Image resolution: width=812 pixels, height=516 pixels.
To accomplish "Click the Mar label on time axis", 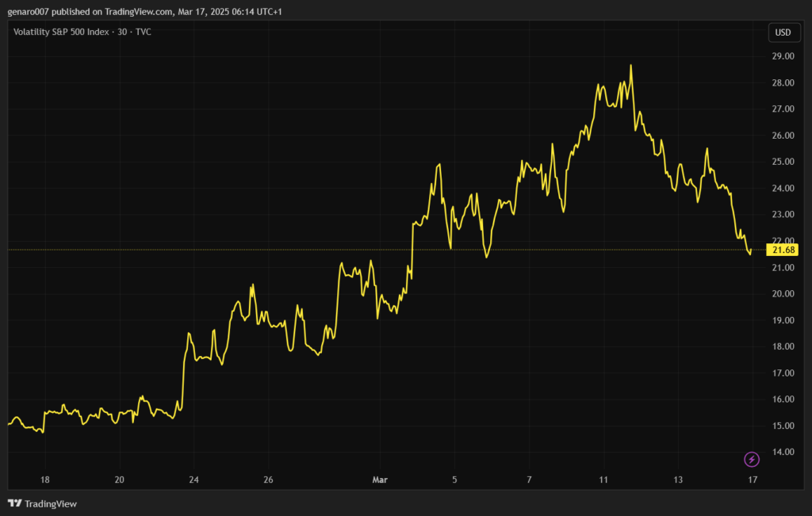I will click(379, 480).
